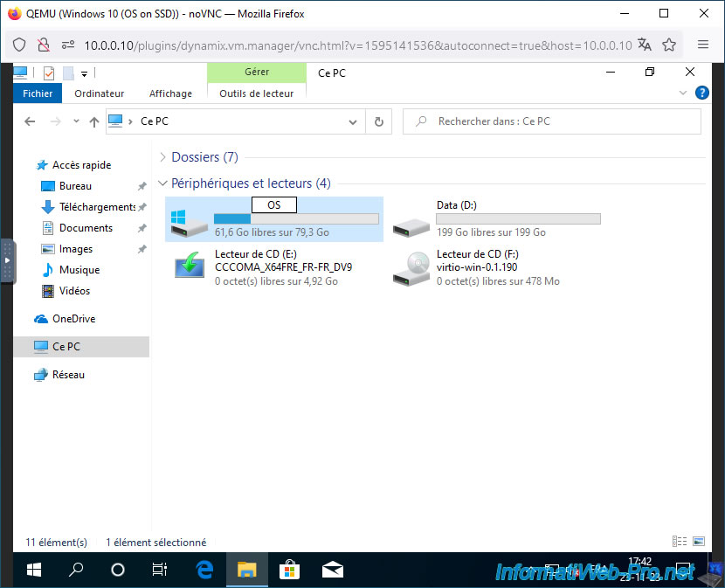Click the Rechercher dans Ce PC field
This screenshot has height=588, width=725.
[552, 121]
